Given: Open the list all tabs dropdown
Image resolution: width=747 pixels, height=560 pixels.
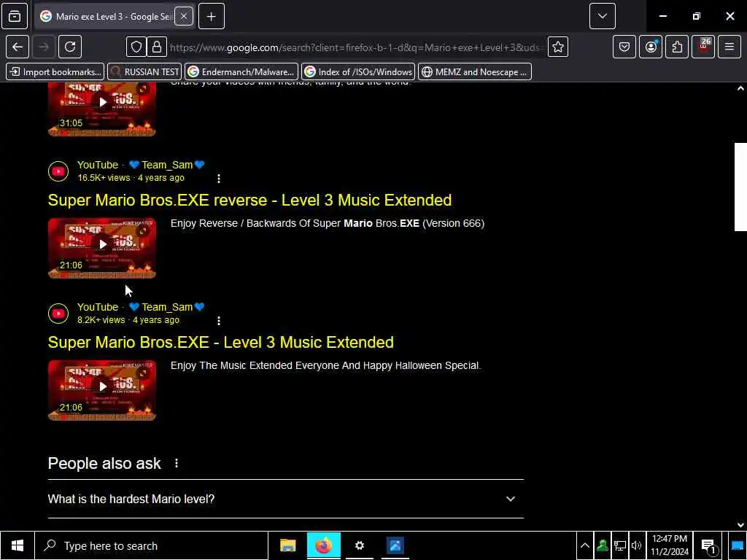Looking at the screenshot, I should (602, 16).
